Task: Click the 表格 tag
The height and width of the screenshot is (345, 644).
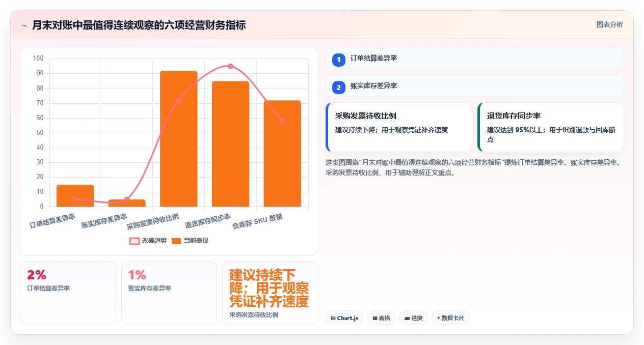Action: pos(381,318)
